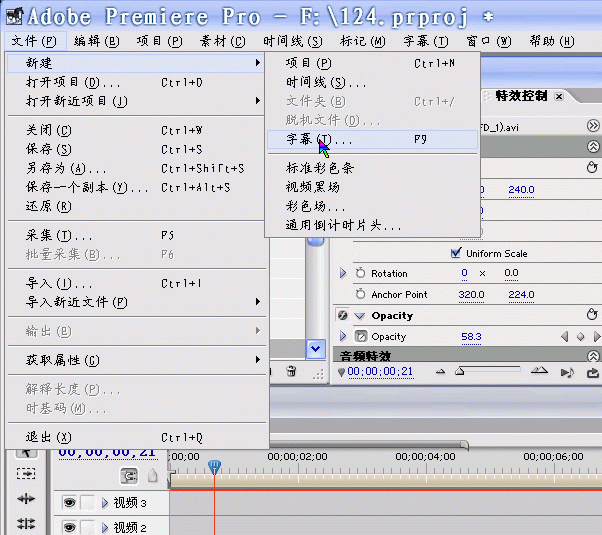Choose 项目(P) Ctrl+N in the submenu
Viewport: 602px width, 535px height.
click(372, 63)
